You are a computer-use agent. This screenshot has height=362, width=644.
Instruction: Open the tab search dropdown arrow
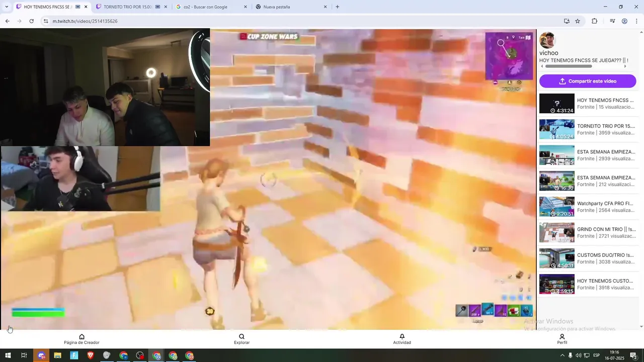(x=7, y=7)
